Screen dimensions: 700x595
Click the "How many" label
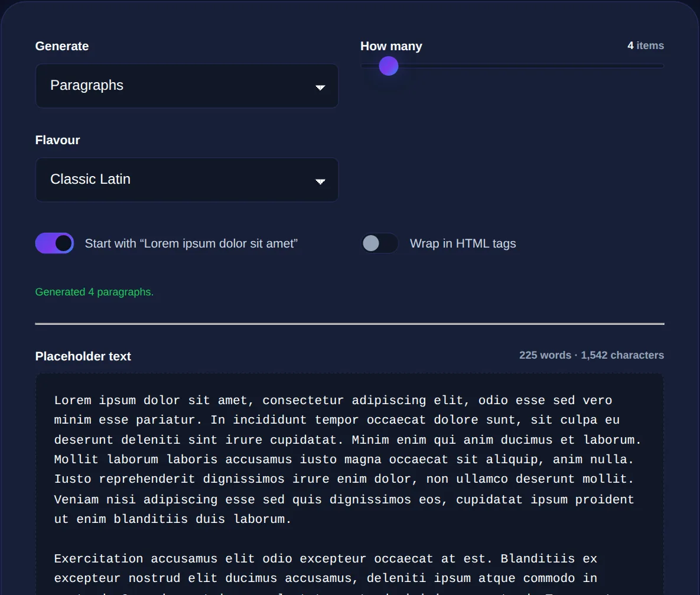coord(391,46)
